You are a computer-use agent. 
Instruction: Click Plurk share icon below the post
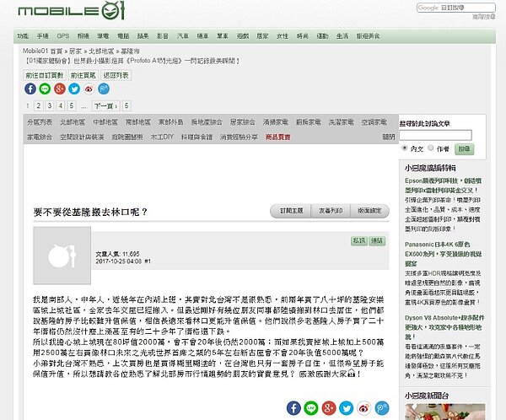[382, 408]
